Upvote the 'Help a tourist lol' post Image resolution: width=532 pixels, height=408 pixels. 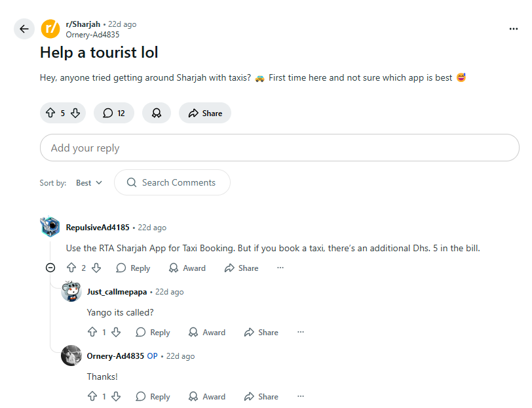point(50,113)
